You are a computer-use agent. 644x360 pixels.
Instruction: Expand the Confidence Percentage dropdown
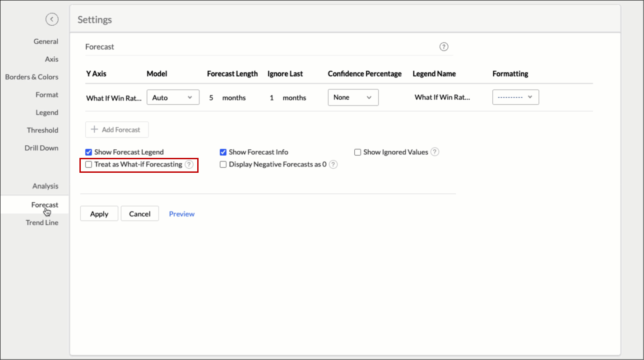point(353,97)
